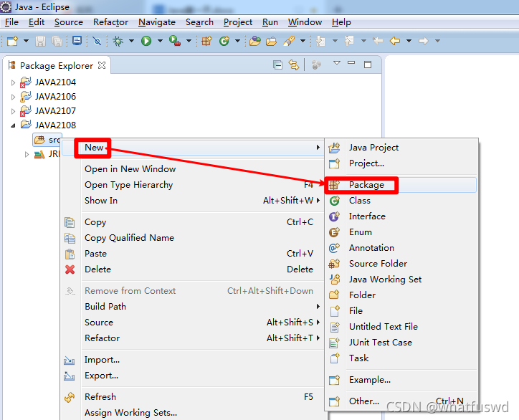Close the Package Explorer tab
Image resolution: width=519 pixels, height=420 pixels.
coord(102,65)
